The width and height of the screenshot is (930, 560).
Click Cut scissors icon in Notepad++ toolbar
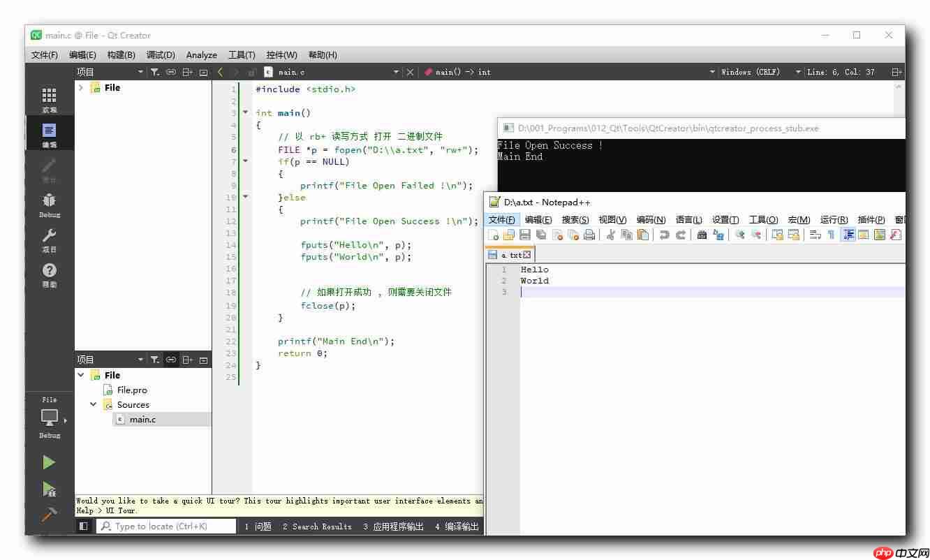click(x=610, y=235)
